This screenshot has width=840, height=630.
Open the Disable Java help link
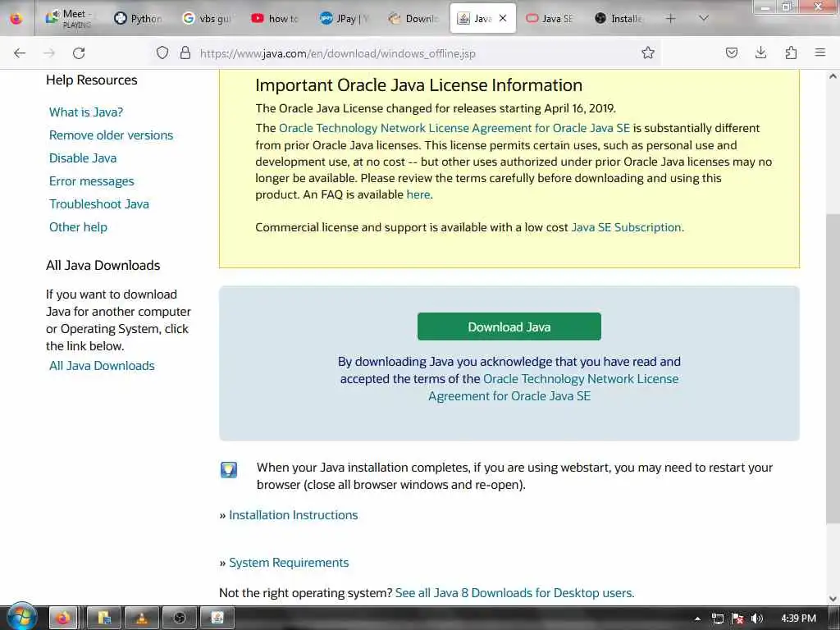coord(83,158)
